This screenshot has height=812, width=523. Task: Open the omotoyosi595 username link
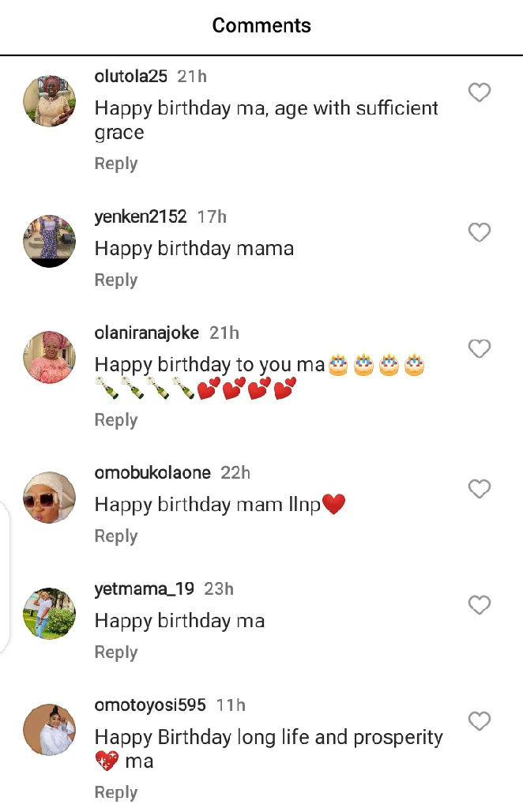[x=150, y=705]
